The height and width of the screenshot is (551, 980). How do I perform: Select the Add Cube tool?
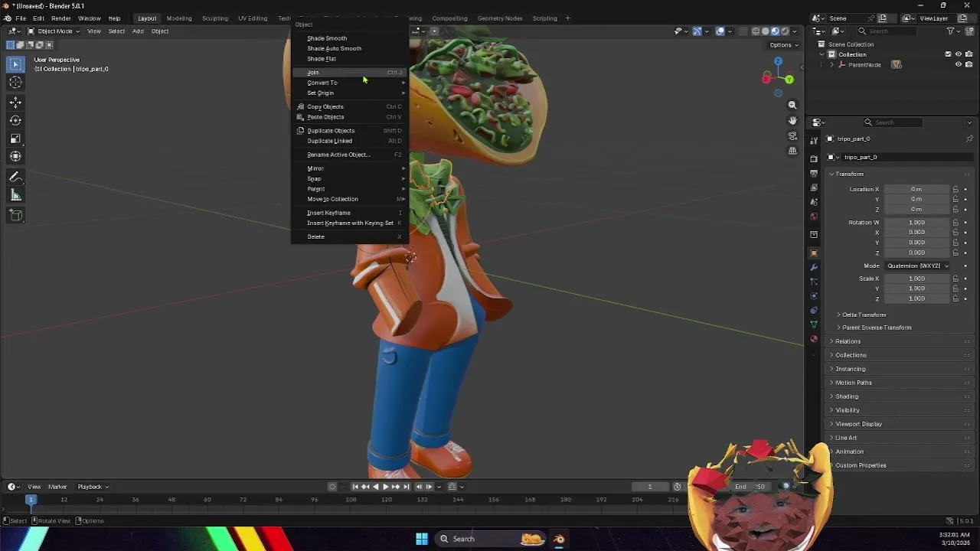pyautogui.click(x=15, y=215)
